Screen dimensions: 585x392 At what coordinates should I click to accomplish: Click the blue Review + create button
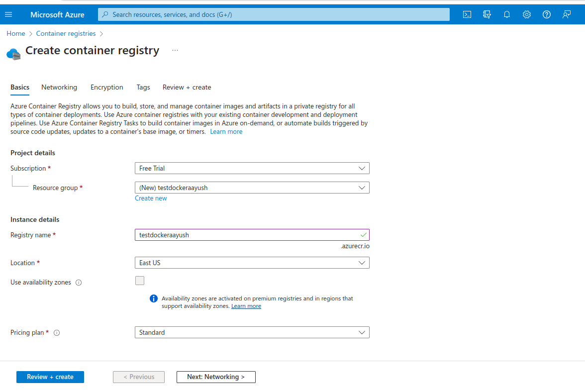pos(50,377)
